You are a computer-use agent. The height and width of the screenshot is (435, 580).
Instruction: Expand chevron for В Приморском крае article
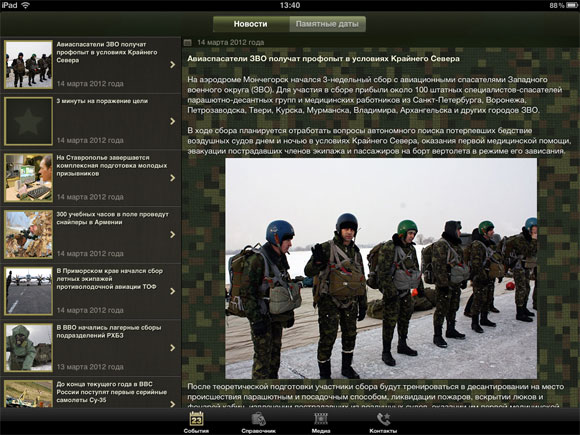172,291
